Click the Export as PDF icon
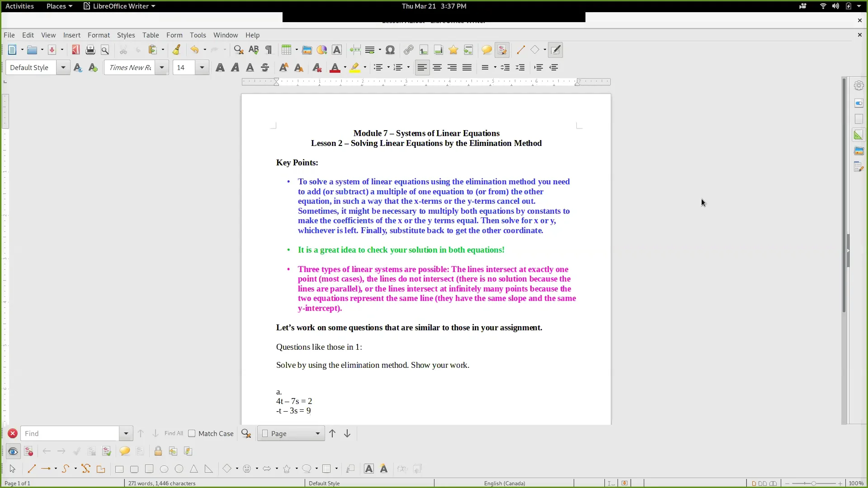868x488 pixels. pyautogui.click(x=75, y=50)
